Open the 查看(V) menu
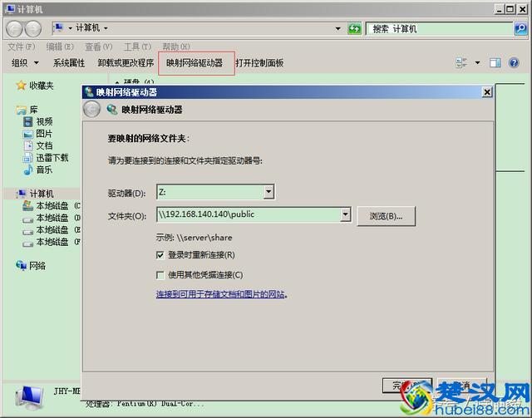 [x=98, y=47]
